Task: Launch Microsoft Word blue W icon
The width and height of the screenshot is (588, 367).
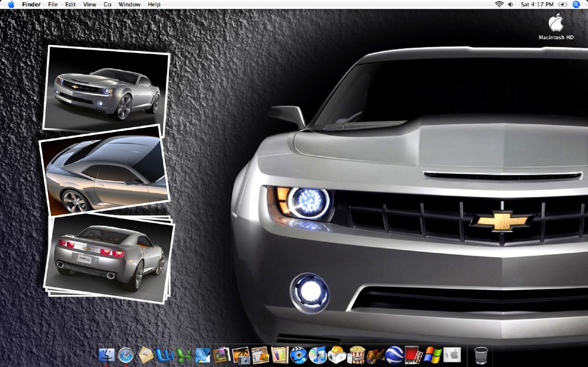Action: 164,355
